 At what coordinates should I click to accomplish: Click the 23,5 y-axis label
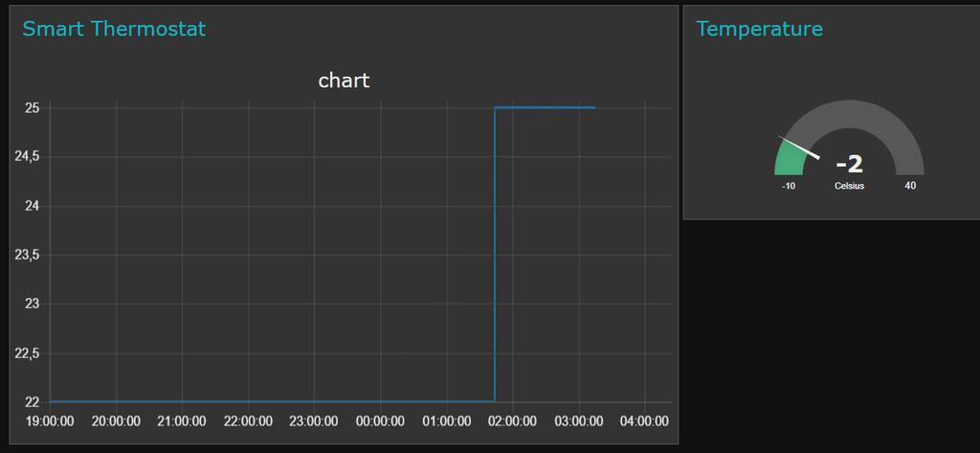tap(27, 256)
